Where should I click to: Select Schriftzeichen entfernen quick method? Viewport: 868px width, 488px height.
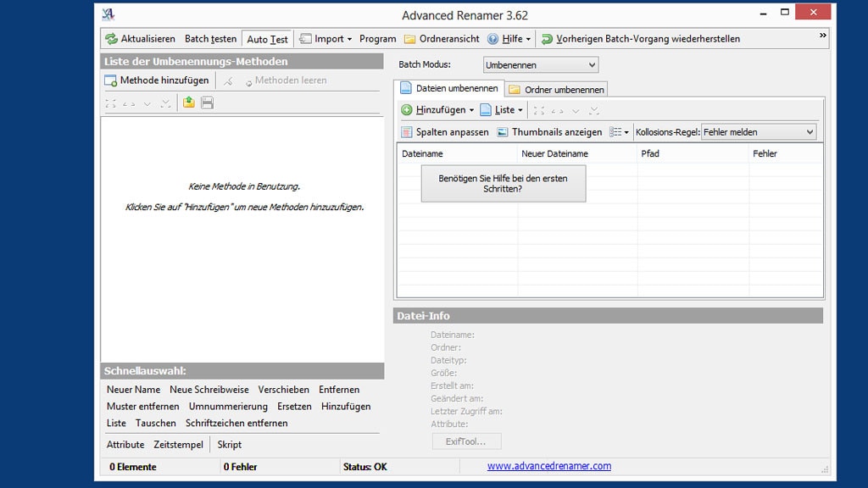point(236,423)
